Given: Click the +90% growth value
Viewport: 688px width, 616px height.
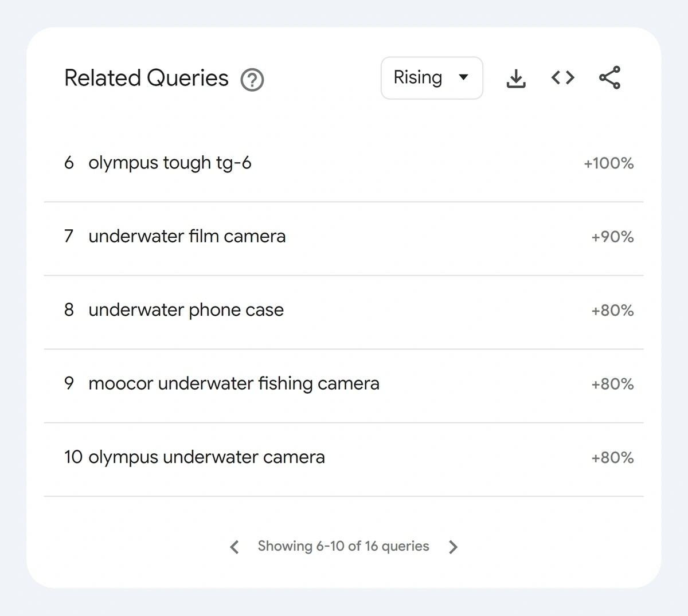Looking at the screenshot, I should pos(612,237).
